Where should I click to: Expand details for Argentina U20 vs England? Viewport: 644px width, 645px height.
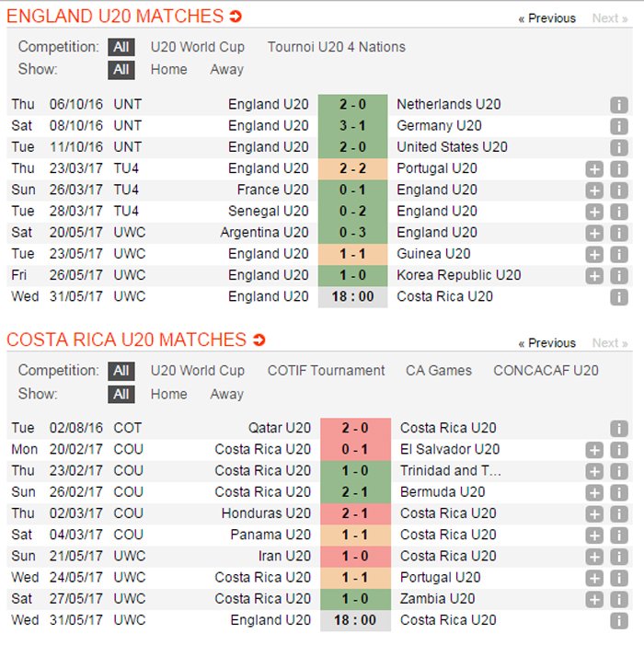pos(594,233)
